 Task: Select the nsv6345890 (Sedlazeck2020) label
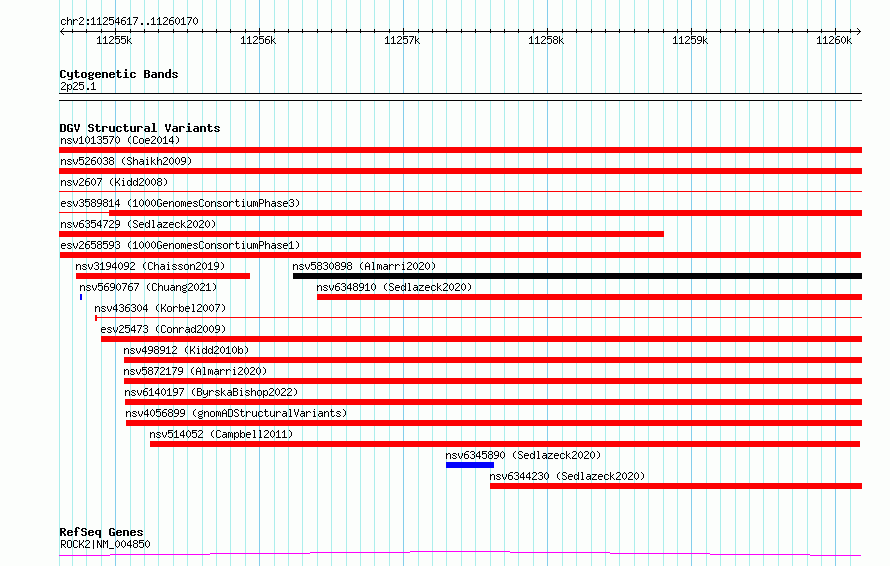[523, 455]
